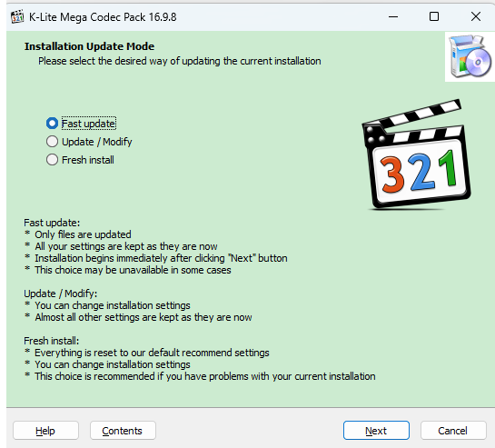495x448 pixels.
Task: Click the 'K-Lite Mega Codec Pack 16.9.8' title
Action: pos(103,17)
